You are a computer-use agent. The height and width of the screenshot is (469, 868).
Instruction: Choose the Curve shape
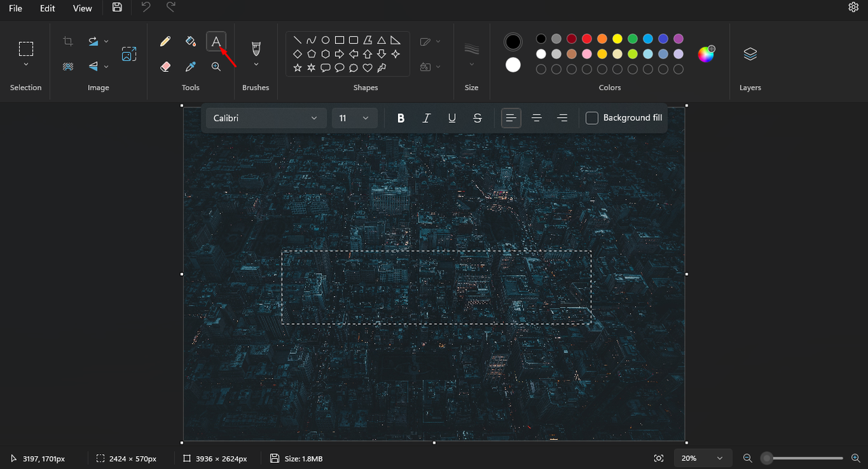click(311, 40)
